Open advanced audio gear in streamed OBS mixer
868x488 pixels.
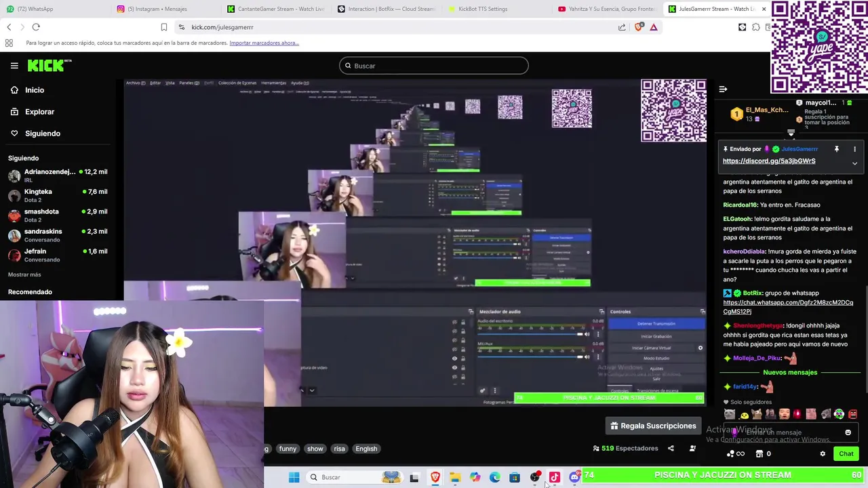(x=482, y=390)
